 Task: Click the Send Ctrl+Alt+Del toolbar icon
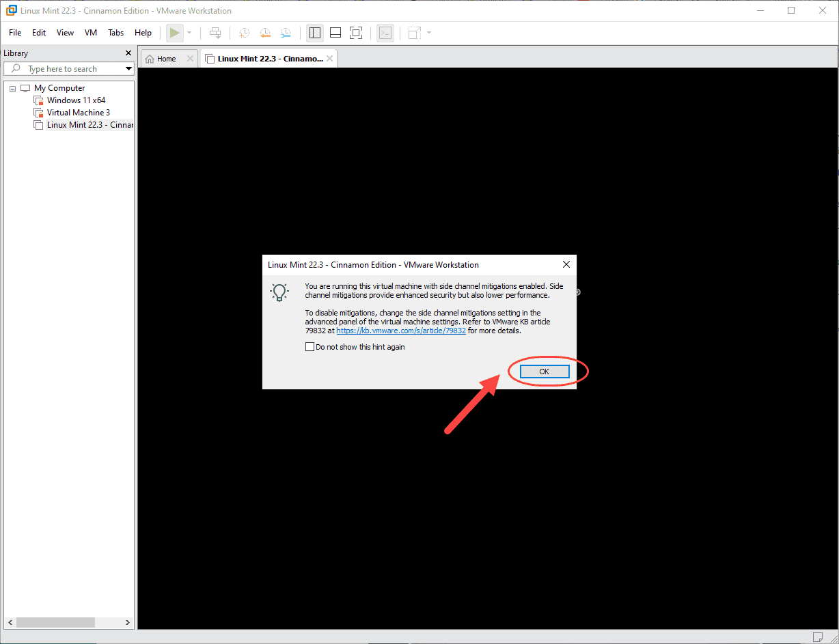(x=215, y=33)
